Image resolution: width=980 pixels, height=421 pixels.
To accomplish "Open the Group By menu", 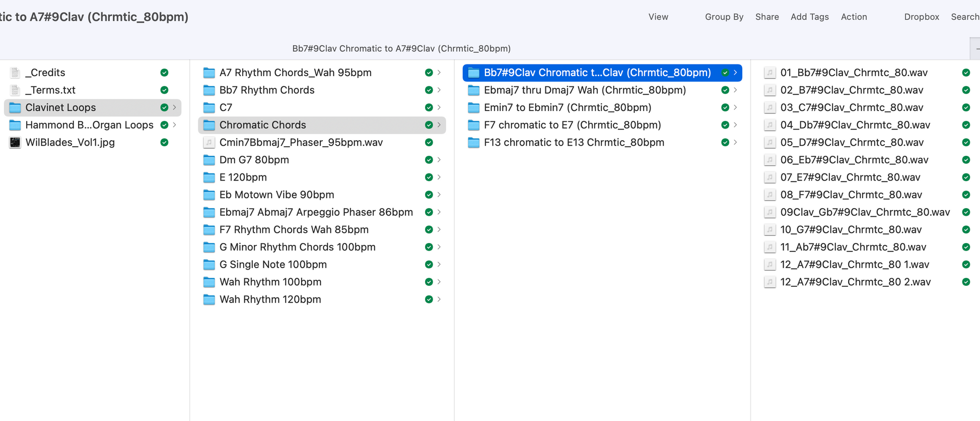I will coord(724,17).
